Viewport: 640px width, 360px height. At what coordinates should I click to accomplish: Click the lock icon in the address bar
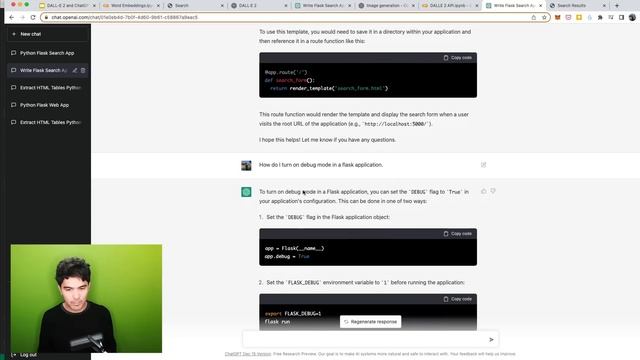coord(46,18)
